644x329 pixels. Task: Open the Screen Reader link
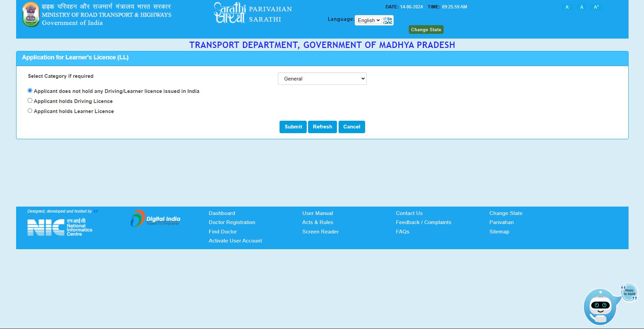(x=320, y=232)
